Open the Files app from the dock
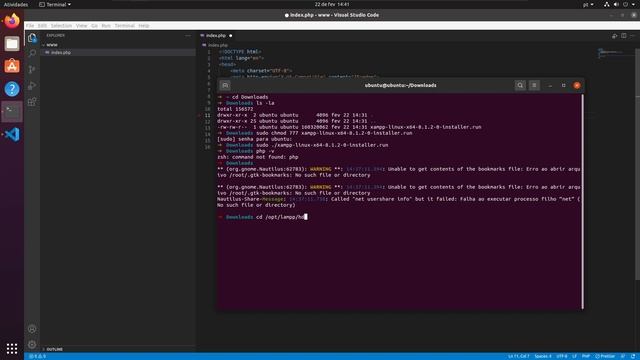 point(12,43)
